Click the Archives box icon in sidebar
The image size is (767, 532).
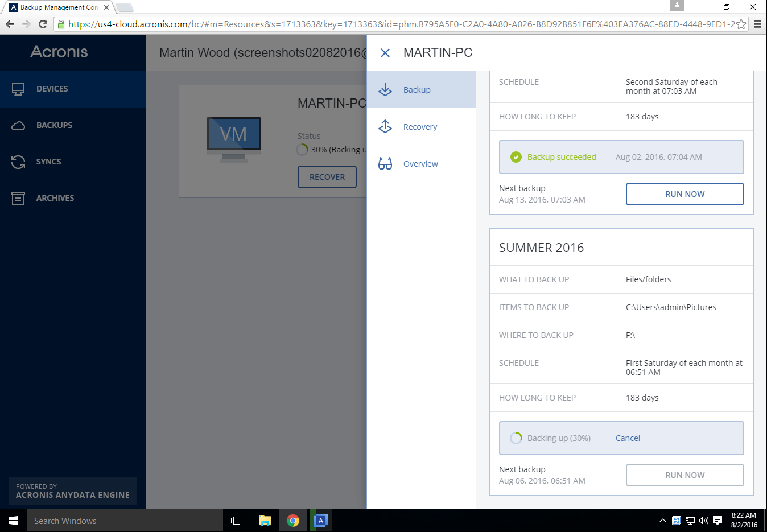coord(18,199)
